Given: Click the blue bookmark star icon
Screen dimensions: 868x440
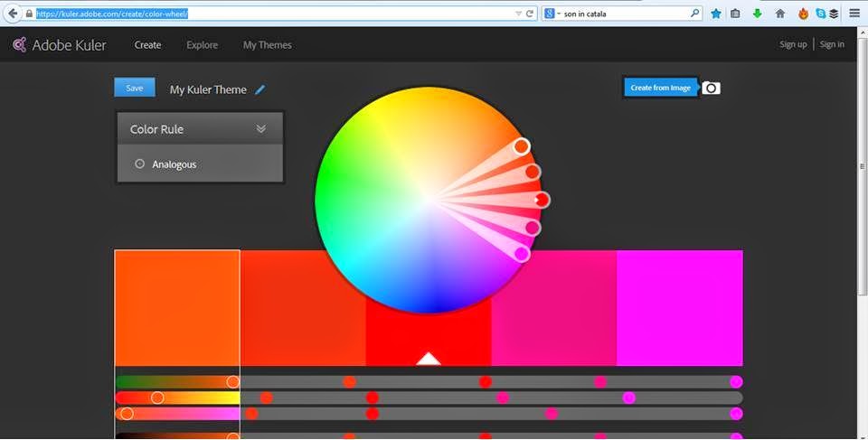Looking at the screenshot, I should [716, 14].
